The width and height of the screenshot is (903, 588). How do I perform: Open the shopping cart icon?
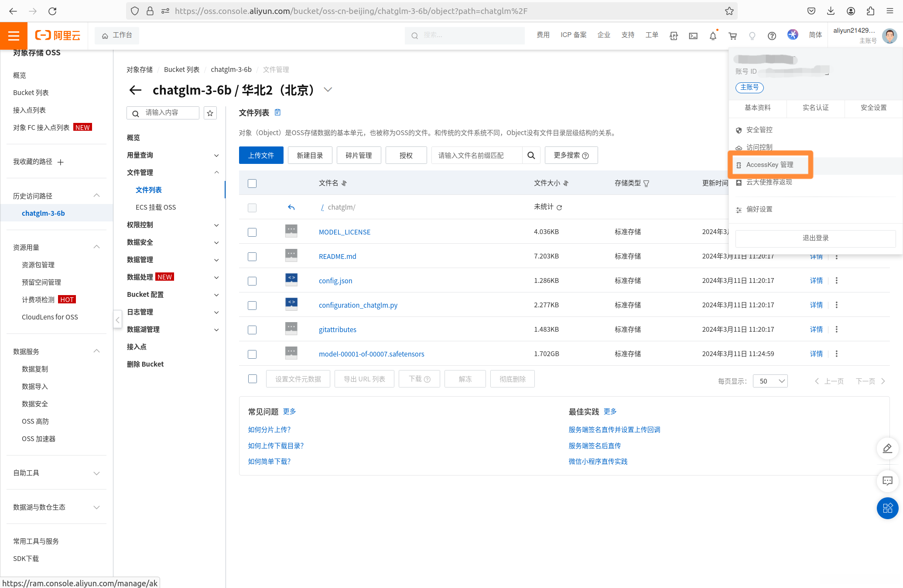tap(732, 36)
